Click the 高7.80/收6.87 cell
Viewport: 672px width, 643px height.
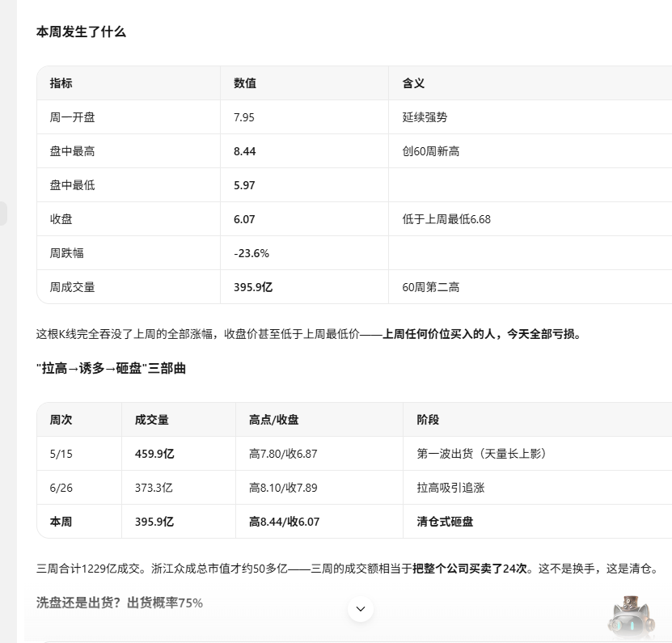click(x=283, y=454)
